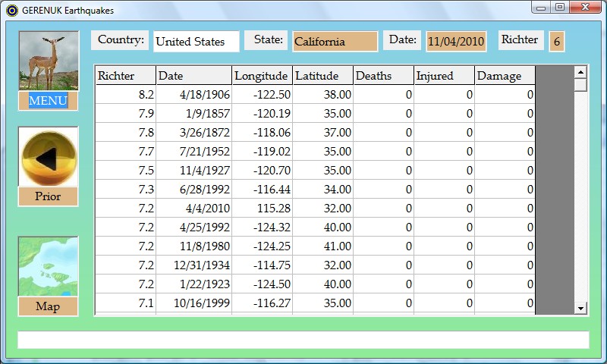Click the Country field showing United States
607x364 pixels.
[x=196, y=42]
